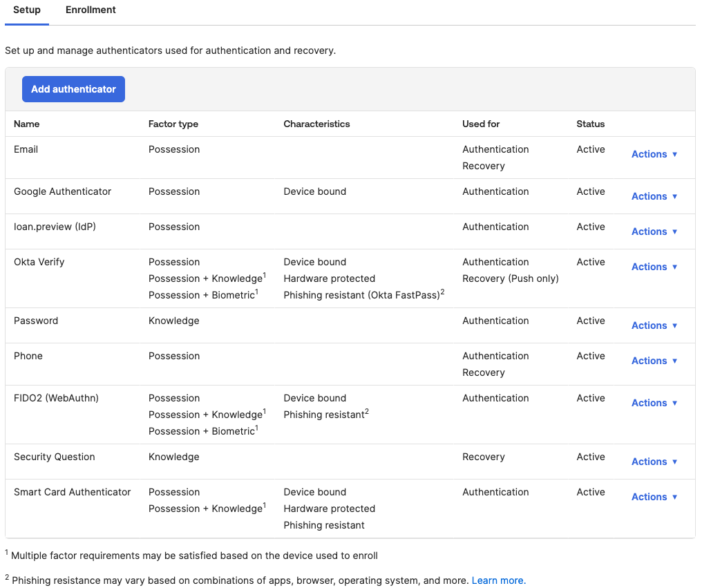Click the Status column header
The image size is (702, 588).
tap(590, 124)
